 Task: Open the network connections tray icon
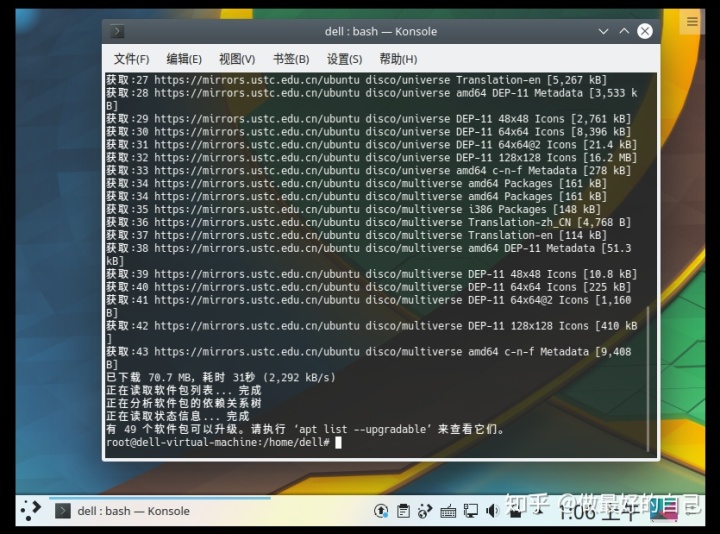tap(471, 511)
